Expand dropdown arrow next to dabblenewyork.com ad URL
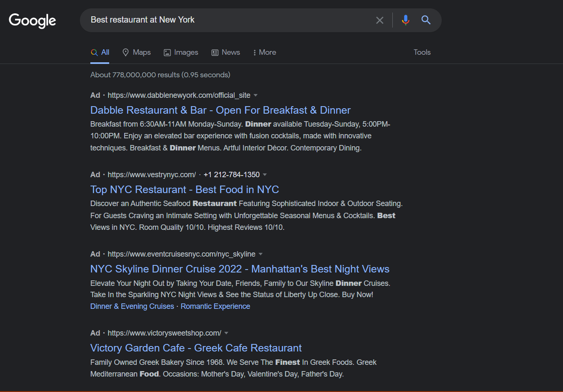 pos(256,95)
